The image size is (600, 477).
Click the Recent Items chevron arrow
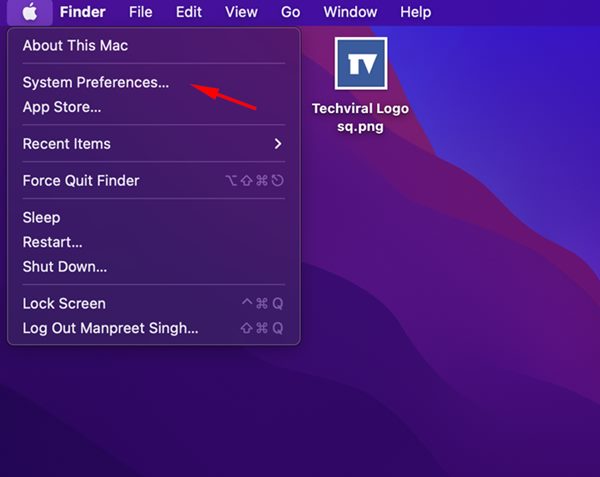point(278,144)
